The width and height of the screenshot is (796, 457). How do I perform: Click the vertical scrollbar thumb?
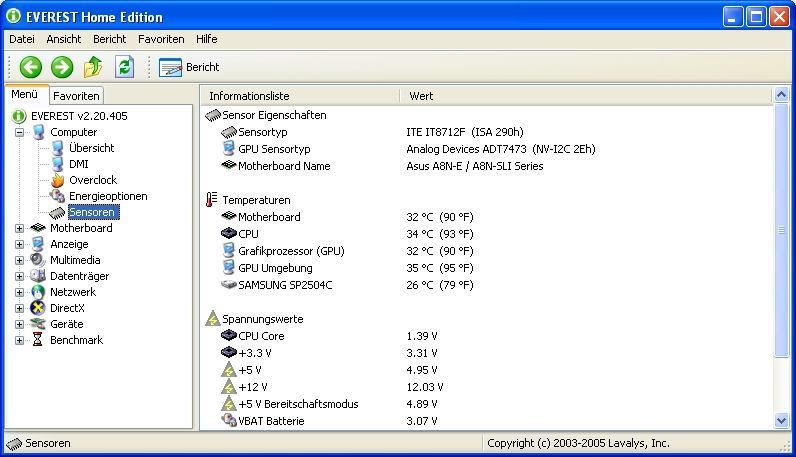click(x=781, y=230)
